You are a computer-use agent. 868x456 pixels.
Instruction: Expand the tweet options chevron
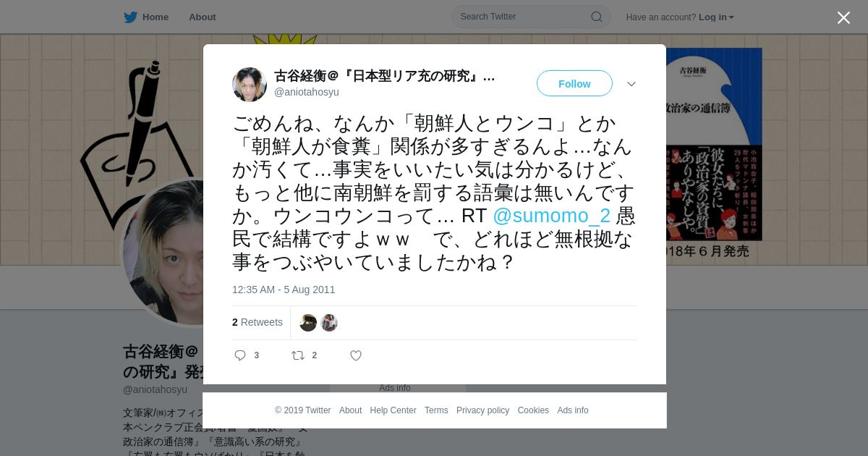pos(631,84)
